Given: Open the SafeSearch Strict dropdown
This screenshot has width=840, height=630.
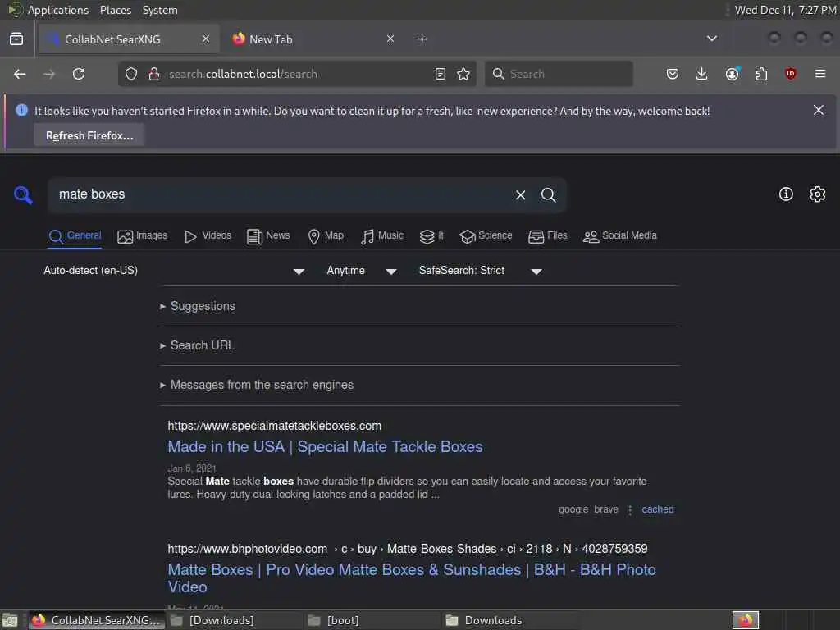Looking at the screenshot, I should [481, 271].
